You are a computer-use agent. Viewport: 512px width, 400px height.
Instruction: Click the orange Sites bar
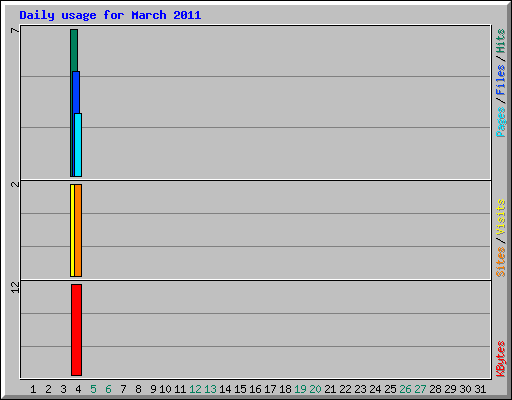point(78,230)
